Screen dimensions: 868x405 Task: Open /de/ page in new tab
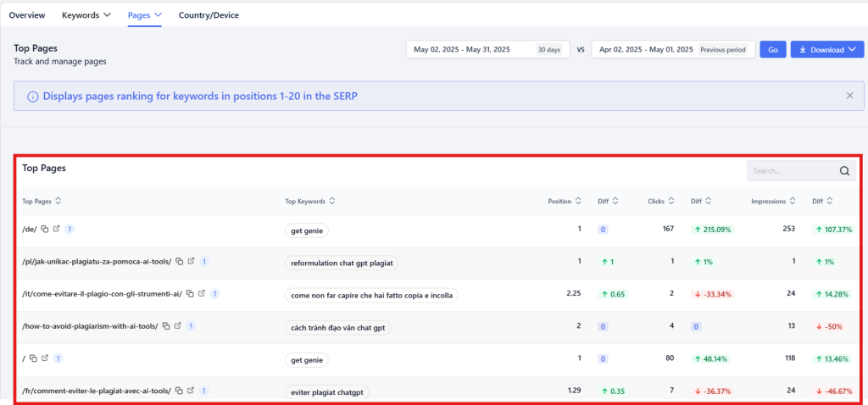56,229
